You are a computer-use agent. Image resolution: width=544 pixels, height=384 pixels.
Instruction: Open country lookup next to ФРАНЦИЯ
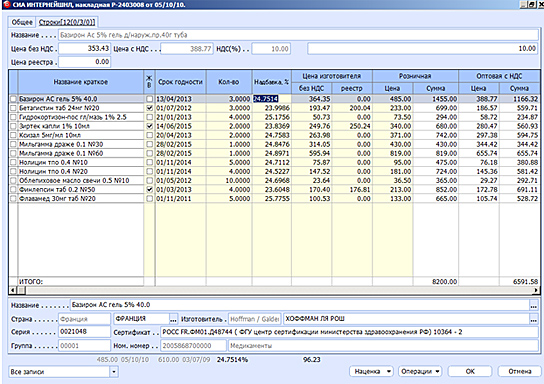click(x=173, y=319)
